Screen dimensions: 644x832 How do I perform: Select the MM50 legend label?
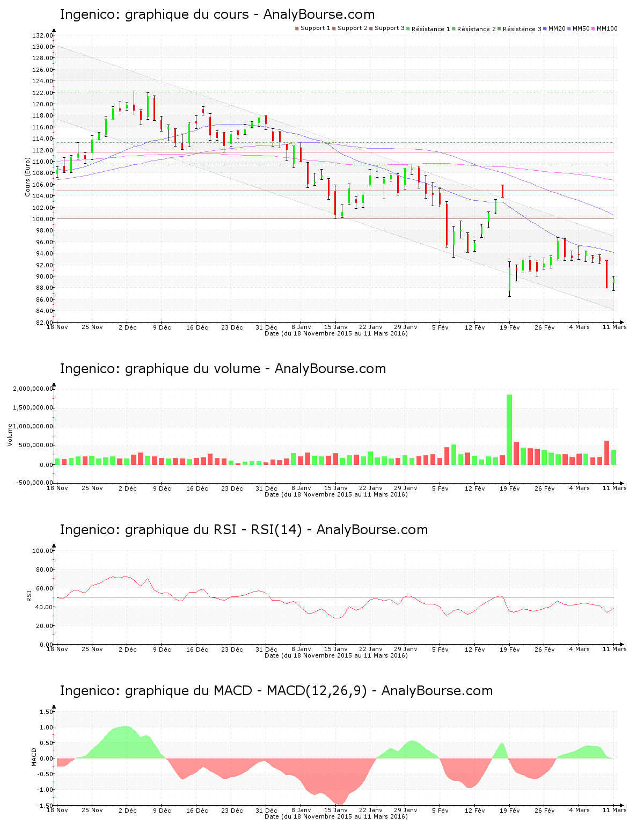point(581,28)
